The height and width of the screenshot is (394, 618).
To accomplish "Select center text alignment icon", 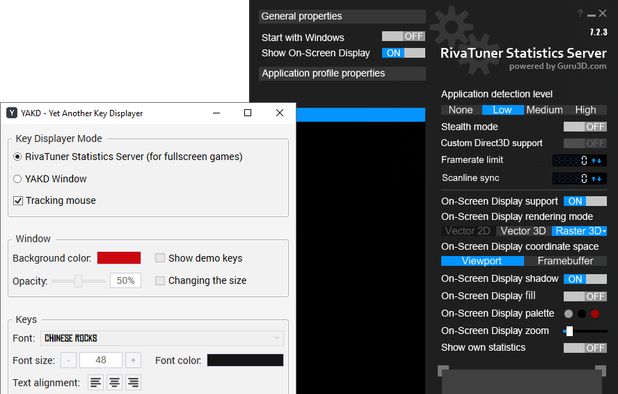I will [x=114, y=382].
